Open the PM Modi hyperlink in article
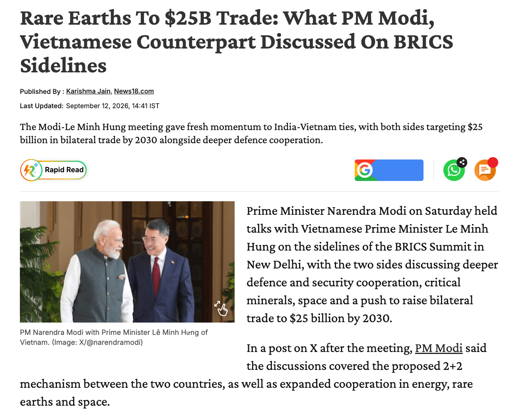The image size is (509, 420). pyautogui.click(x=439, y=348)
